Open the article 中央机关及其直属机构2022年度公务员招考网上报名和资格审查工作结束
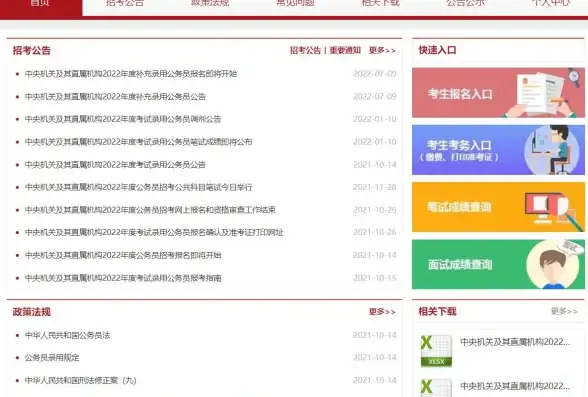The image size is (588, 397). coord(150,210)
